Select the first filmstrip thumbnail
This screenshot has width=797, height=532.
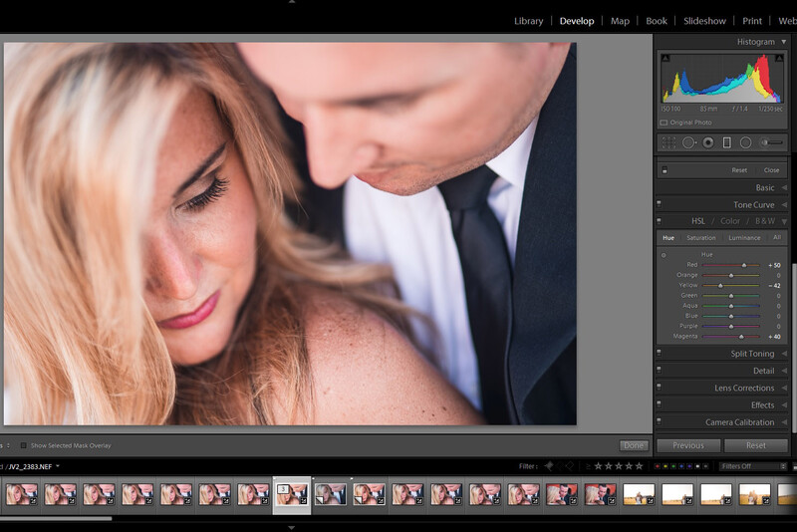click(x=22, y=494)
